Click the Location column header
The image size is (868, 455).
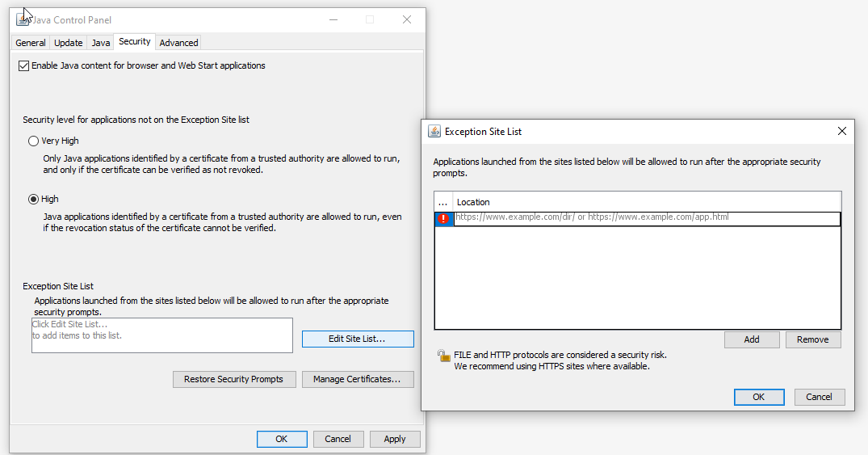pyautogui.click(x=647, y=202)
